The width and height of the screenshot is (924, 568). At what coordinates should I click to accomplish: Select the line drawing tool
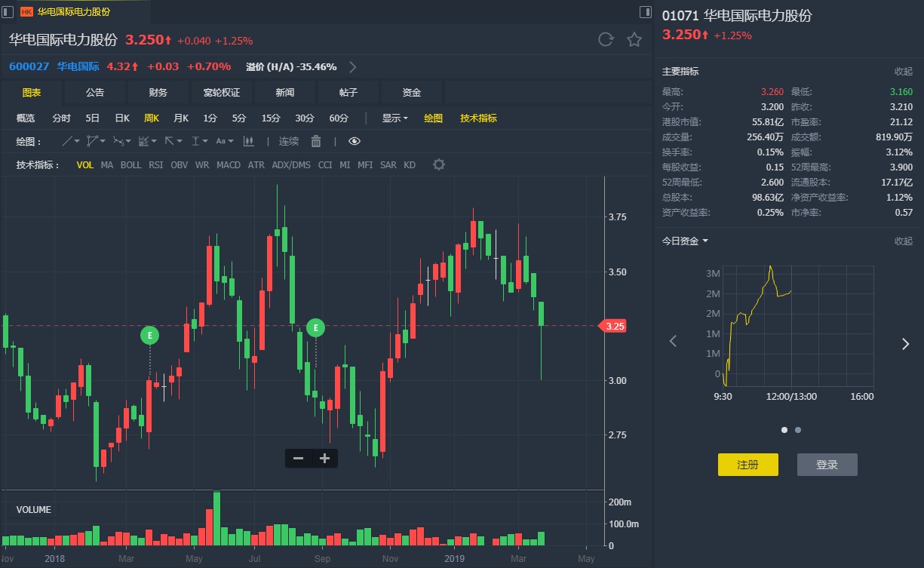[x=70, y=141]
